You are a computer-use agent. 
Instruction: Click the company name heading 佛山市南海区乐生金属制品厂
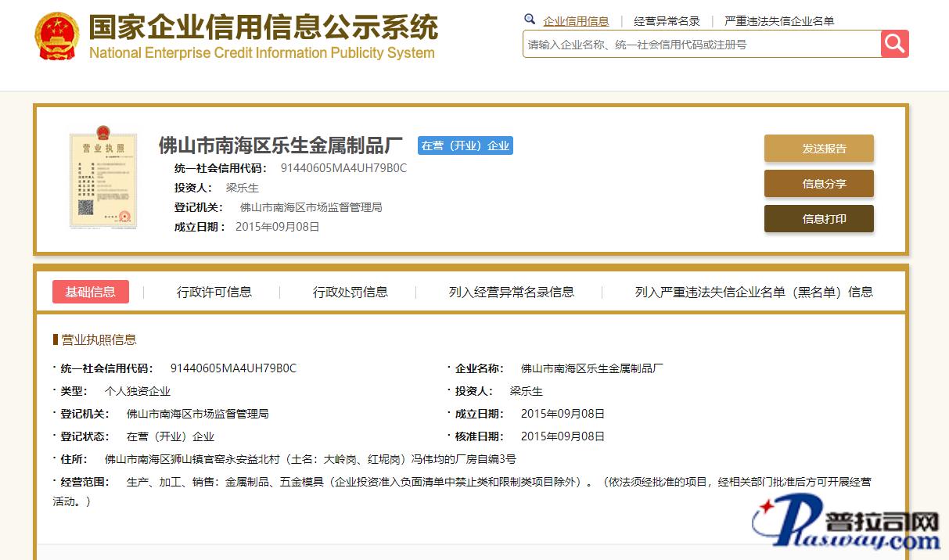point(280,145)
